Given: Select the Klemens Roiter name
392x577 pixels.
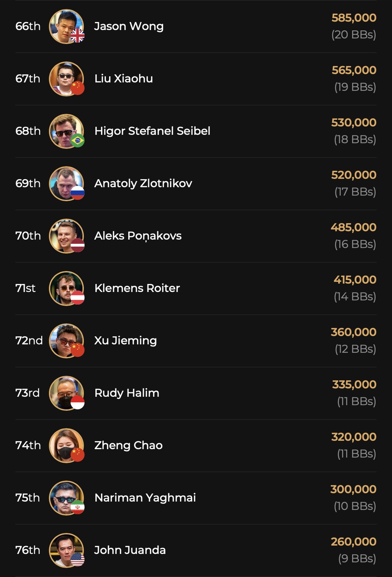Looking at the screenshot, I should [x=137, y=288].
